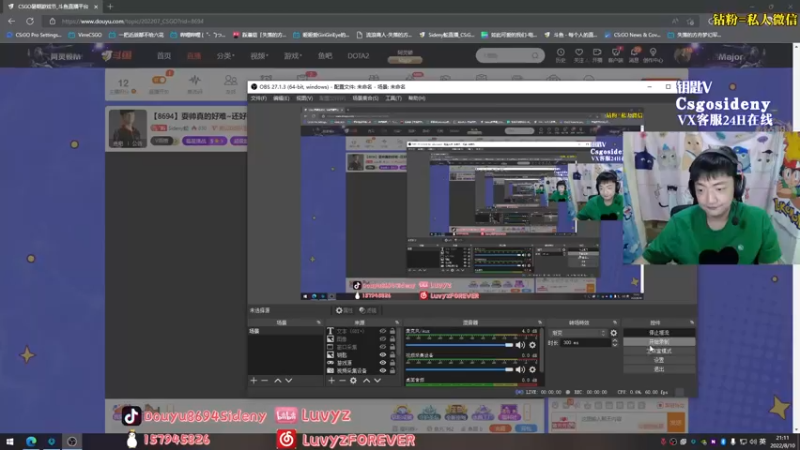Open the 文件(F) menu in OBS
This screenshot has width=800, height=450.
pos(258,98)
